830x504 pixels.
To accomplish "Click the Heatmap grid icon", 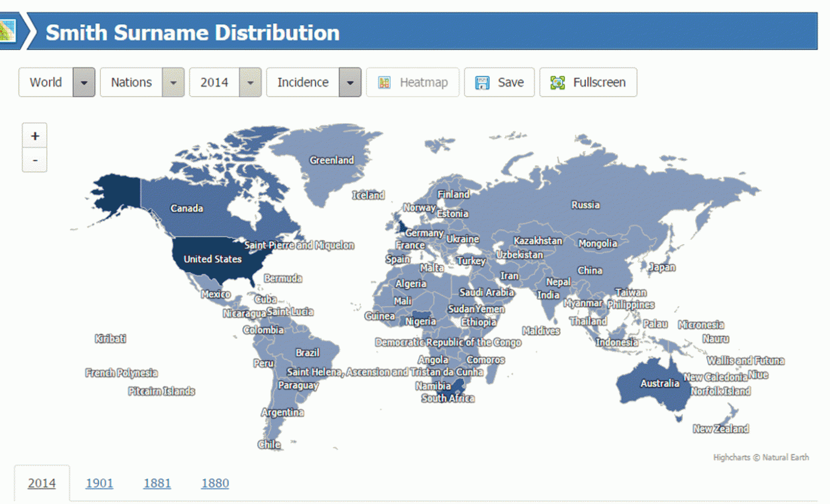I will pyautogui.click(x=384, y=83).
